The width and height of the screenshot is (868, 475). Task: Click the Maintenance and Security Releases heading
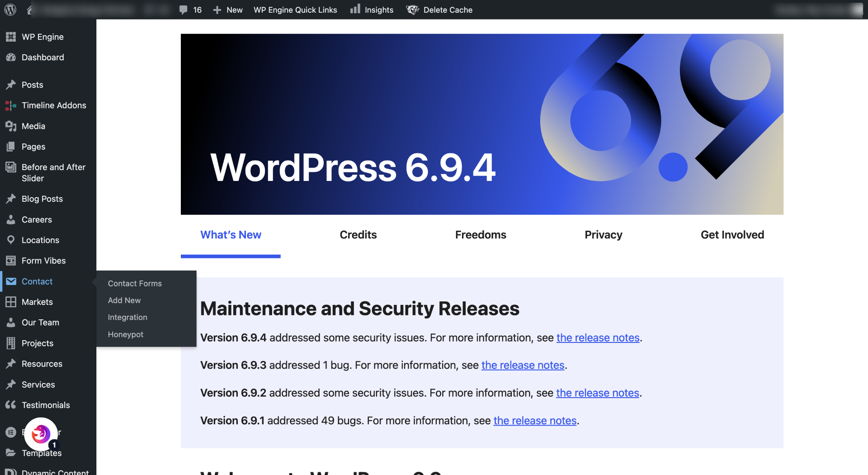click(x=360, y=309)
